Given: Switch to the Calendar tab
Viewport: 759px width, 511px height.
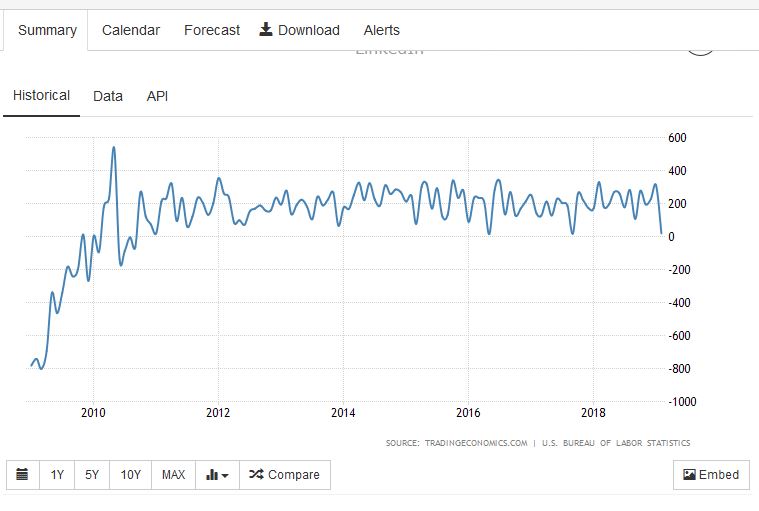Looking at the screenshot, I should pyautogui.click(x=130, y=30).
